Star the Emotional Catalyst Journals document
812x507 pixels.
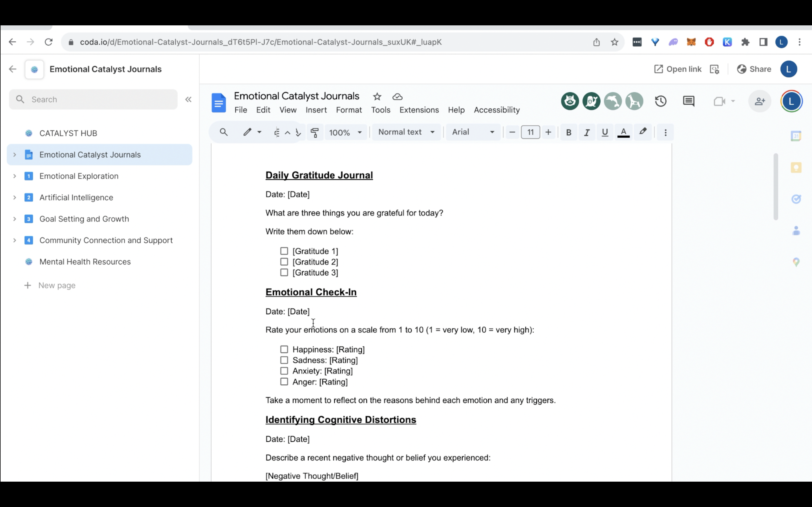click(377, 97)
